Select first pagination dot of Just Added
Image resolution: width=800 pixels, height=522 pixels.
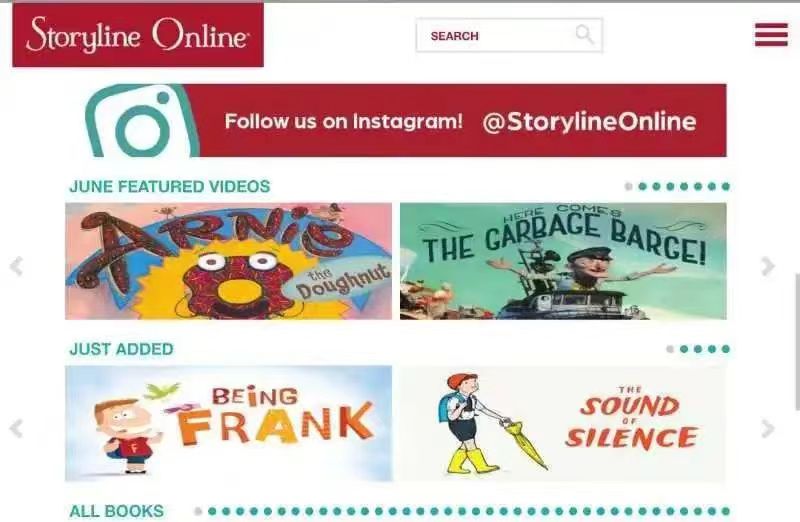[670, 349]
